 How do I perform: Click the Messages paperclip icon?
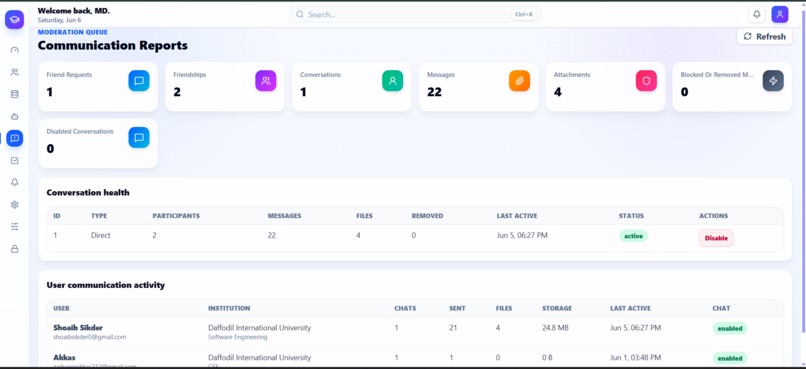tap(520, 81)
